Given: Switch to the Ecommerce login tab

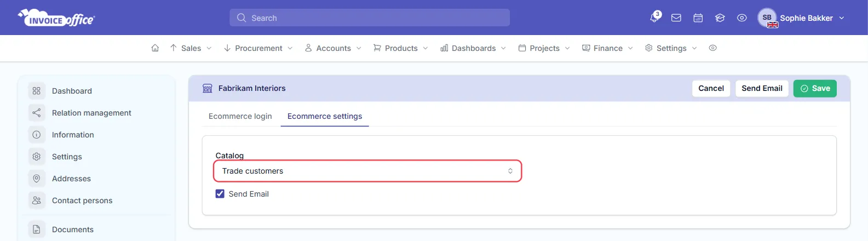Looking at the screenshot, I should (x=240, y=116).
